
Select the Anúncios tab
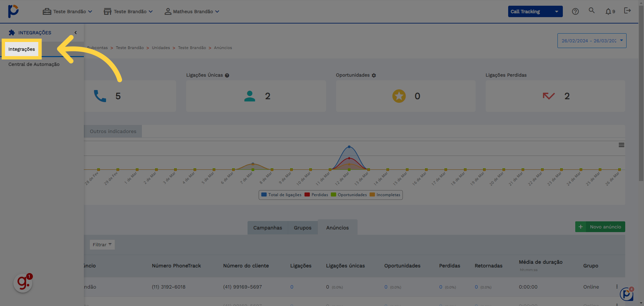337,227
